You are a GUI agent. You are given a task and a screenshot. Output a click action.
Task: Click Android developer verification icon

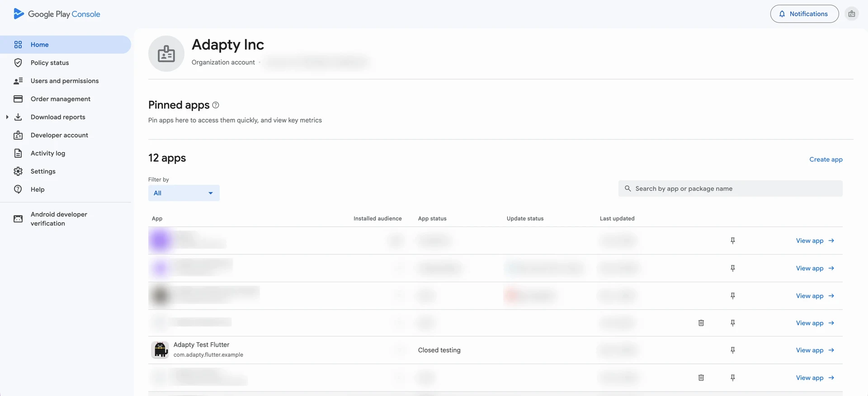click(x=18, y=219)
